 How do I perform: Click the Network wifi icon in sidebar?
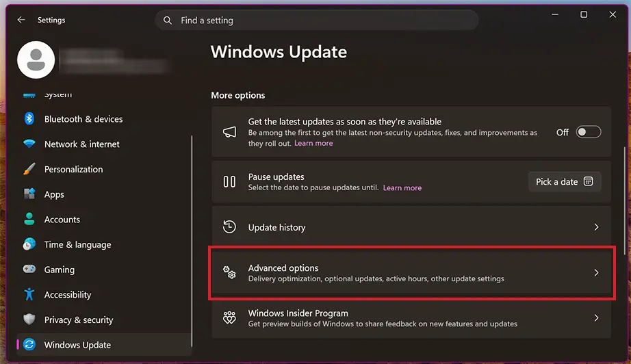[x=29, y=144]
